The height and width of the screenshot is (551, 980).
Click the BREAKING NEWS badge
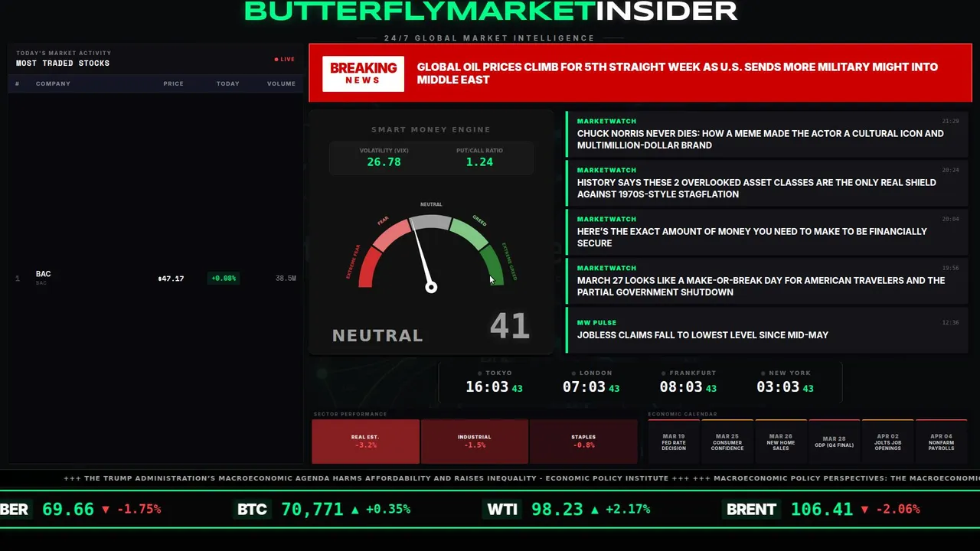coord(363,73)
